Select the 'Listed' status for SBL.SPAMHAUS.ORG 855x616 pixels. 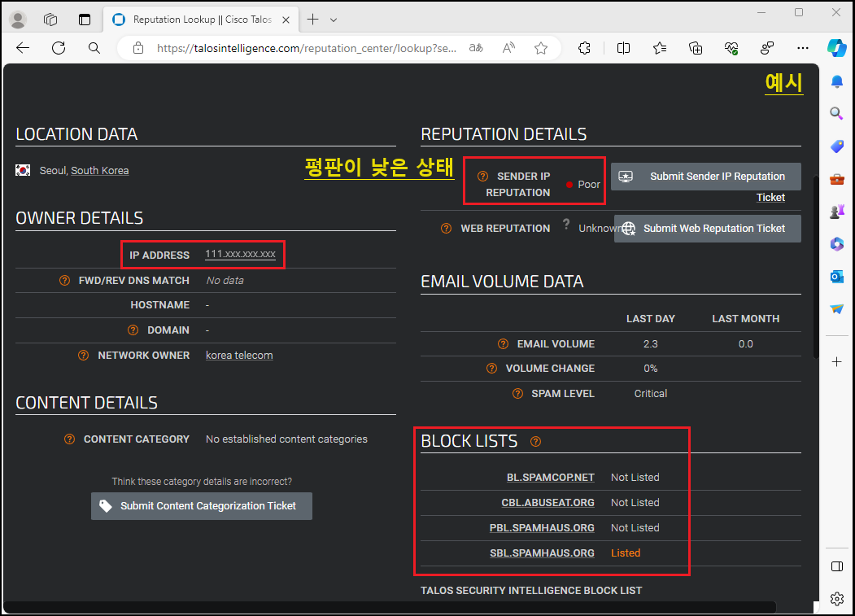626,553
